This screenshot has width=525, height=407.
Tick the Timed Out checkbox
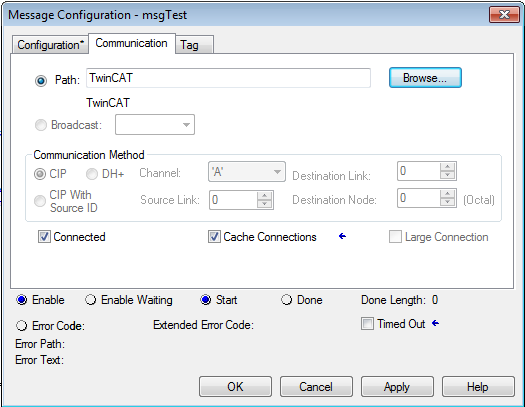pos(367,324)
